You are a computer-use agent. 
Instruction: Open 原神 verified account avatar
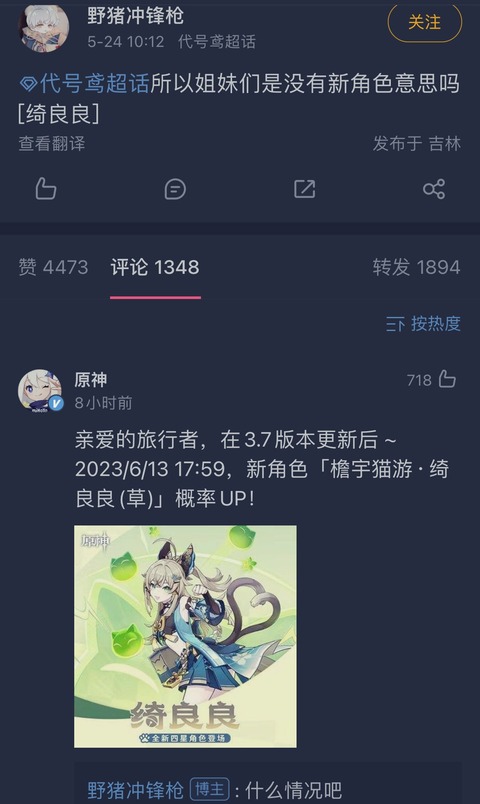41,390
